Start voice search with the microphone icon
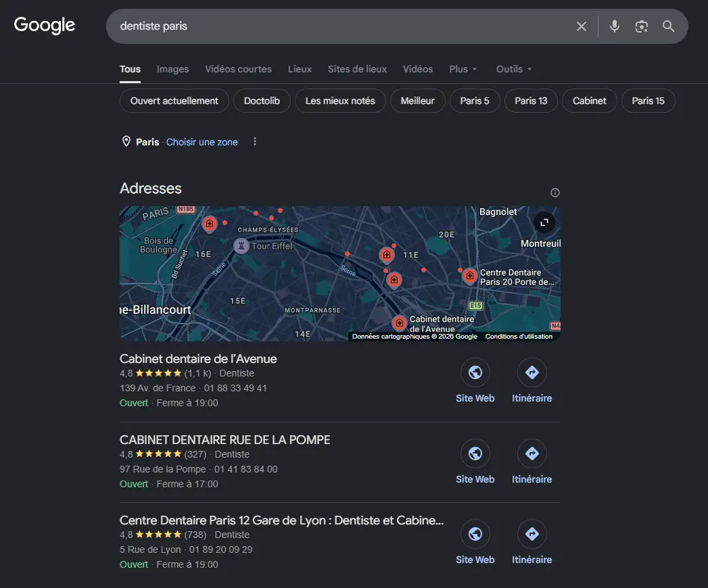The width and height of the screenshot is (708, 588). 614,26
